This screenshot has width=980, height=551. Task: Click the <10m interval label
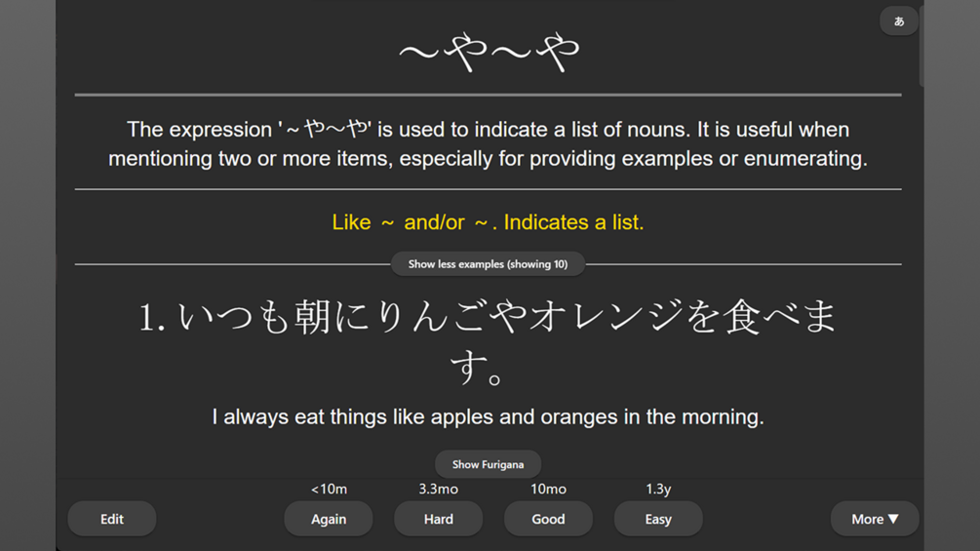(x=329, y=490)
